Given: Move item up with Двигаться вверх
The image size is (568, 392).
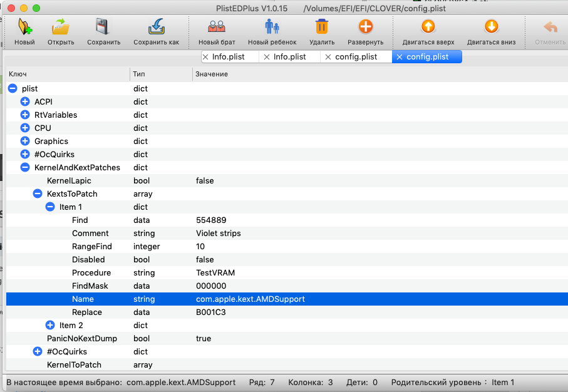Looking at the screenshot, I should click(x=428, y=27).
